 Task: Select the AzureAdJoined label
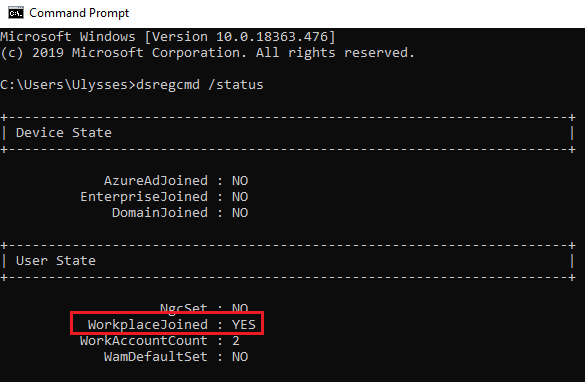click(x=156, y=181)
